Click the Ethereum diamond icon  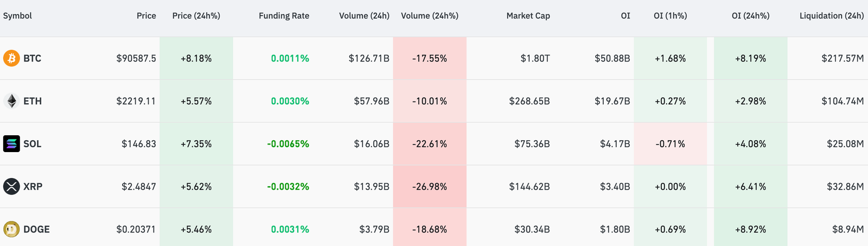11,101
